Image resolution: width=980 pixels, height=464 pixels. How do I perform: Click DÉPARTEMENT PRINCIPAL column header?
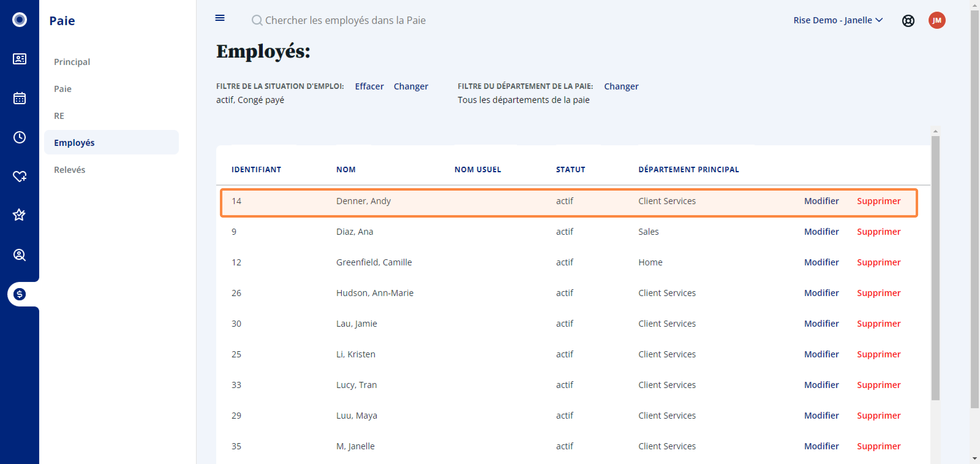click(688, 170)
